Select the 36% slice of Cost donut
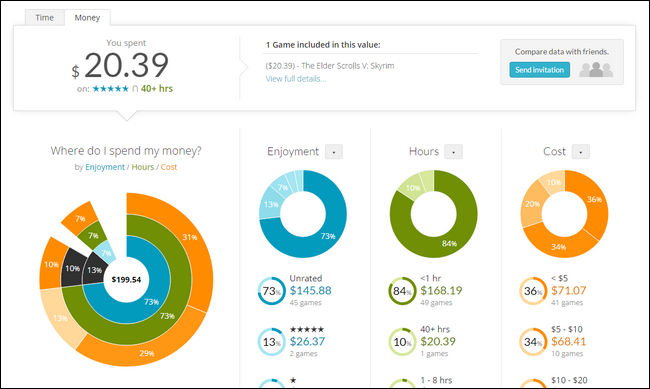This screenshot has width=650, height=389. tap(594, 199)
